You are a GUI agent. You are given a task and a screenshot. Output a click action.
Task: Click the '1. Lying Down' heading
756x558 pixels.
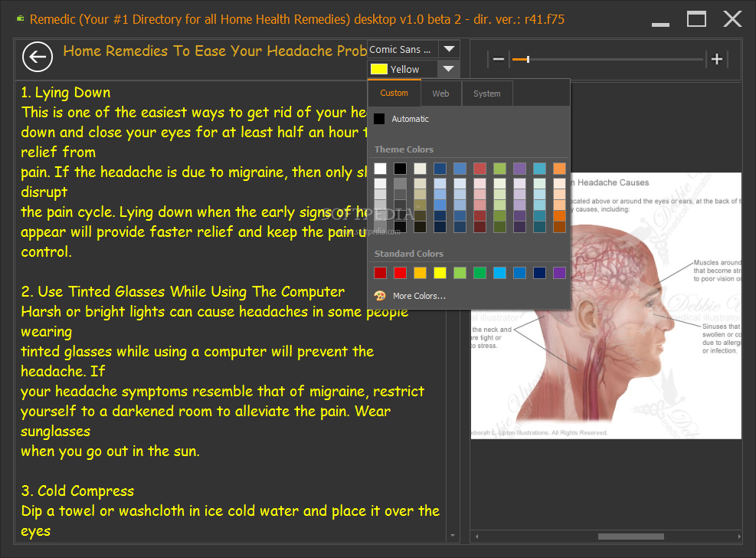66,93
